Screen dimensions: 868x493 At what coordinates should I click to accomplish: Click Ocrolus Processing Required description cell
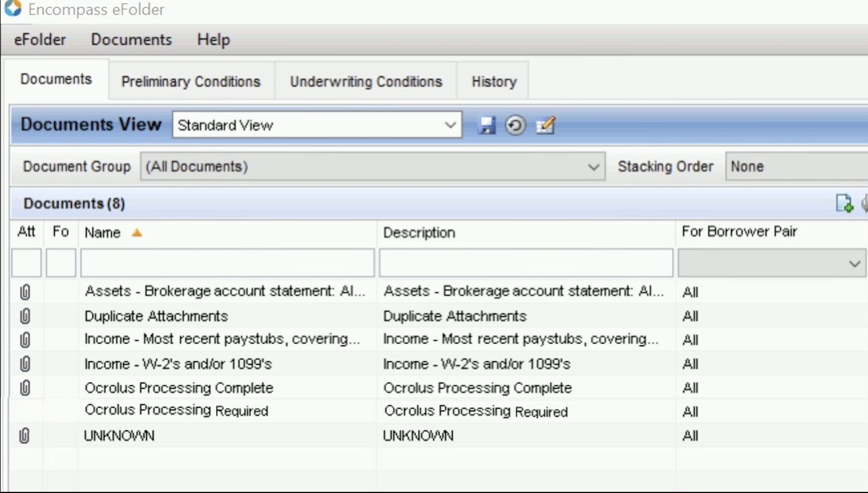pyautogui.click(x=476, y=411)
